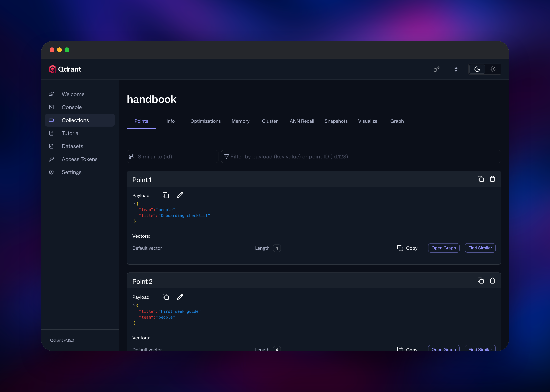
Task: Switch to the Optimizations tab
Action: point(206,121)
